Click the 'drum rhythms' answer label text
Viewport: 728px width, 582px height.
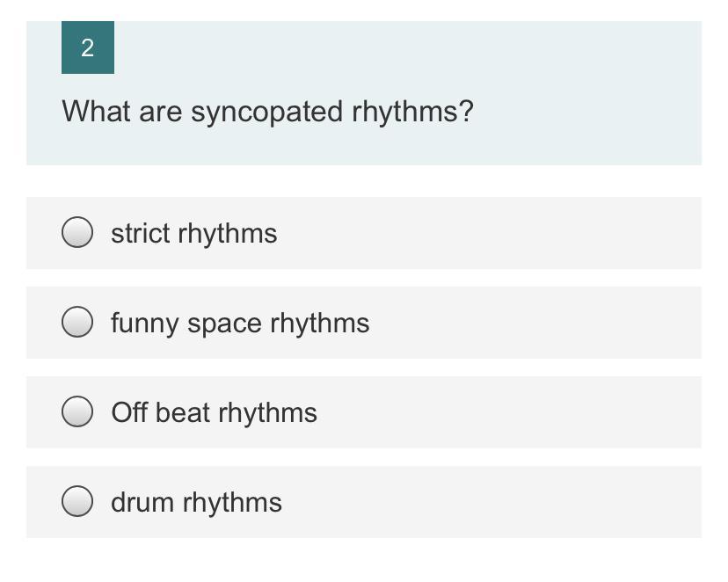tap(196, 503)
